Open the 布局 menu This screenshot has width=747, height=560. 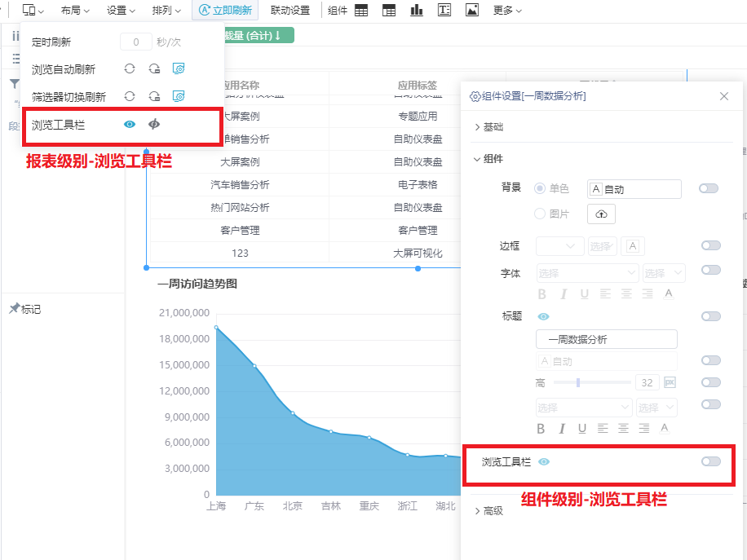[75, 10]
